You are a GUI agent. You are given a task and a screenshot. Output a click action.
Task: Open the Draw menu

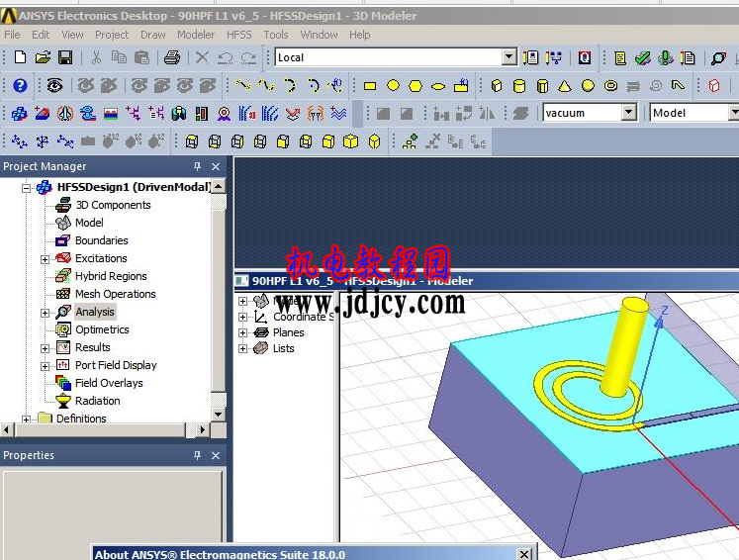152,35
